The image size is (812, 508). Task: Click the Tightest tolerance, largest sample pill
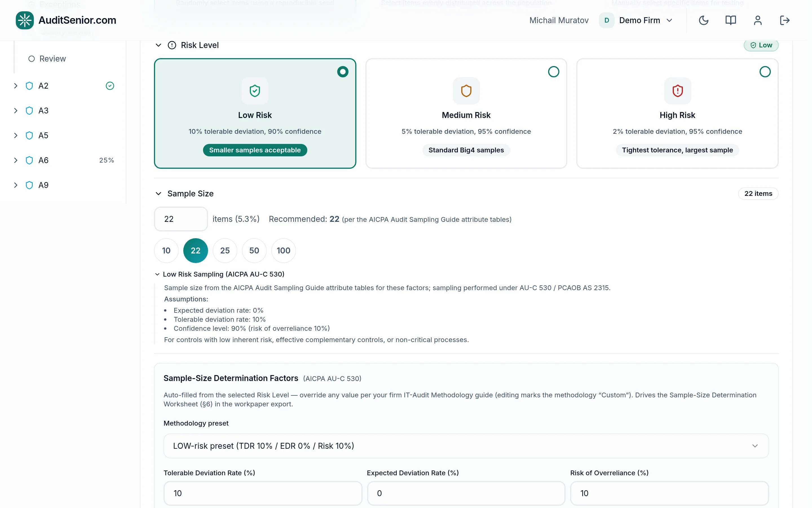(x=677, y=150)
